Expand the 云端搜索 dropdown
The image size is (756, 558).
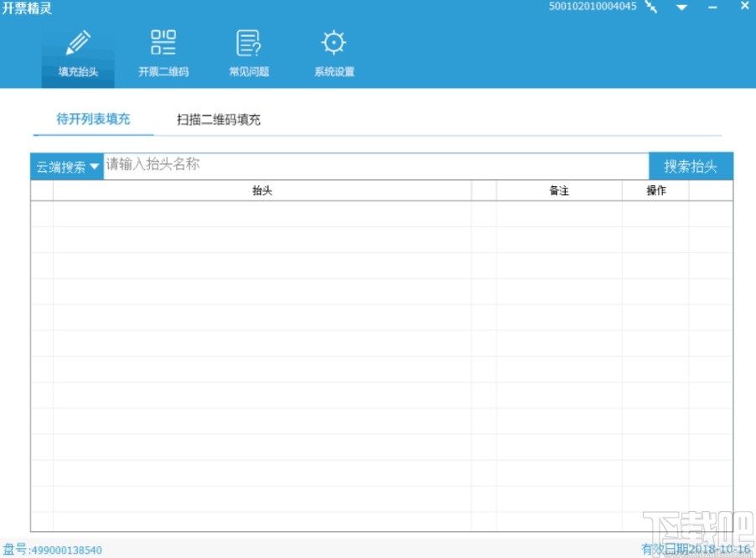coord(67,167)
